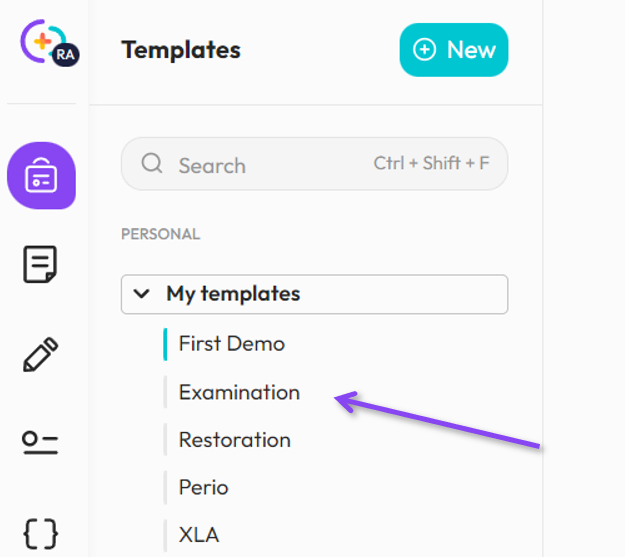Create a new template with New
Screen dimensions: 625x558
(455, 50)
